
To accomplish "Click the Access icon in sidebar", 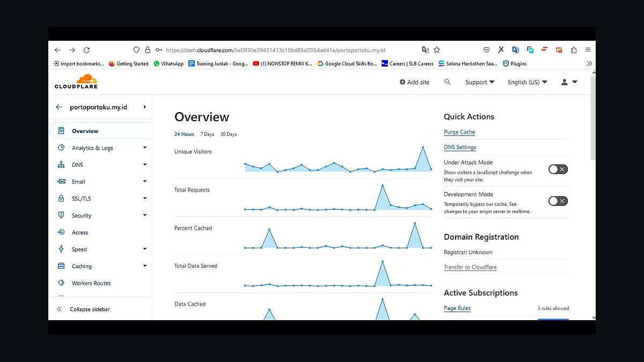I will [61, 232].
